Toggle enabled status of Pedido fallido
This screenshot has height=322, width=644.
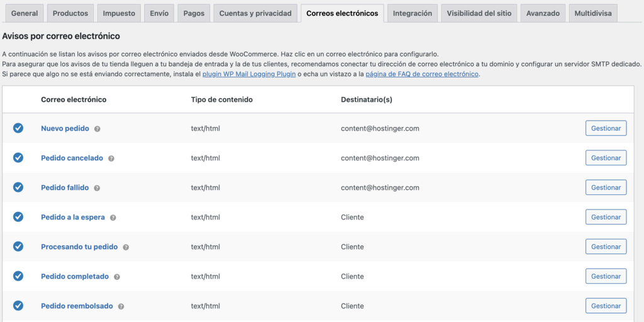18,187
